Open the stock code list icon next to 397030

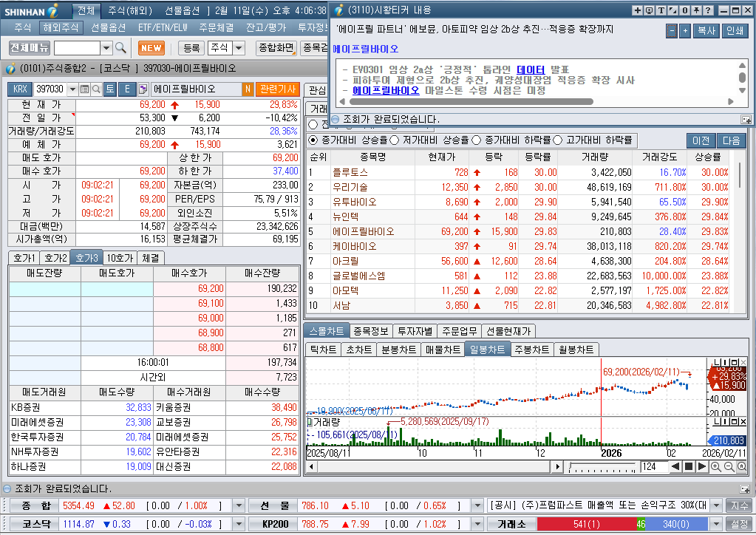pyautogui.click(x=84, y=89)
